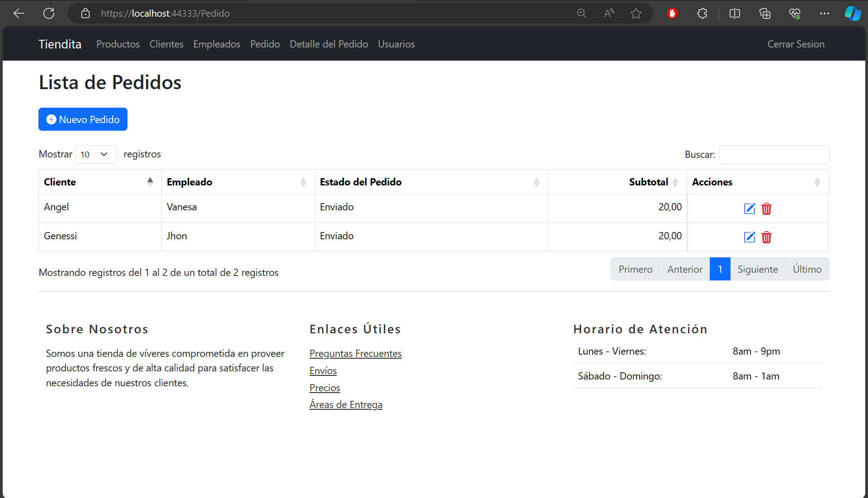Focus the Buscar search field
The image size is (868, 498).
pos(774,155)
